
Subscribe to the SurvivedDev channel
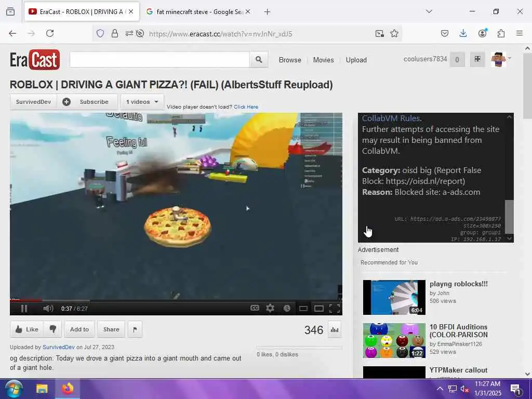point(87,102)
